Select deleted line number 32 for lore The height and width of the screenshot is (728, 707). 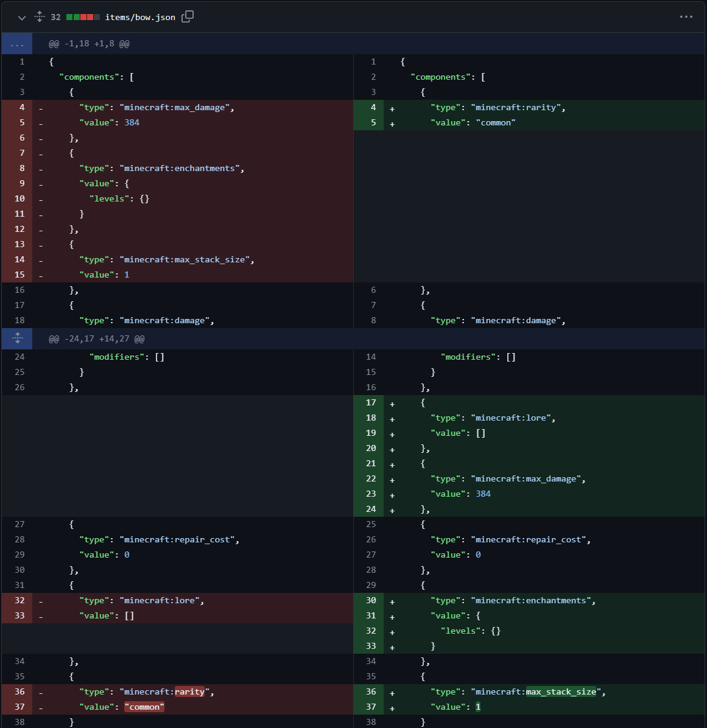click(19, 601)
